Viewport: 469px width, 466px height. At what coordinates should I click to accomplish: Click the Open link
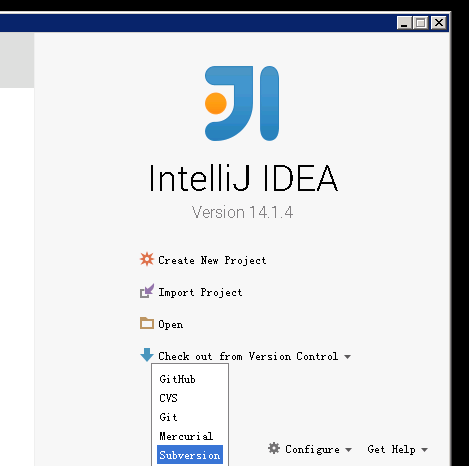pyautogui.click(x=170, y=324)
